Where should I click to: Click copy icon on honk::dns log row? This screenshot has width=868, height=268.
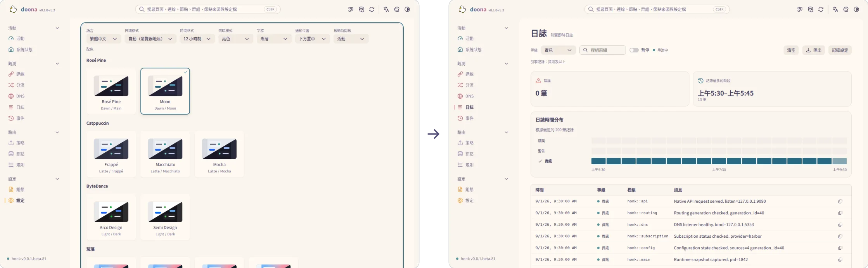(x=840, y=224)
